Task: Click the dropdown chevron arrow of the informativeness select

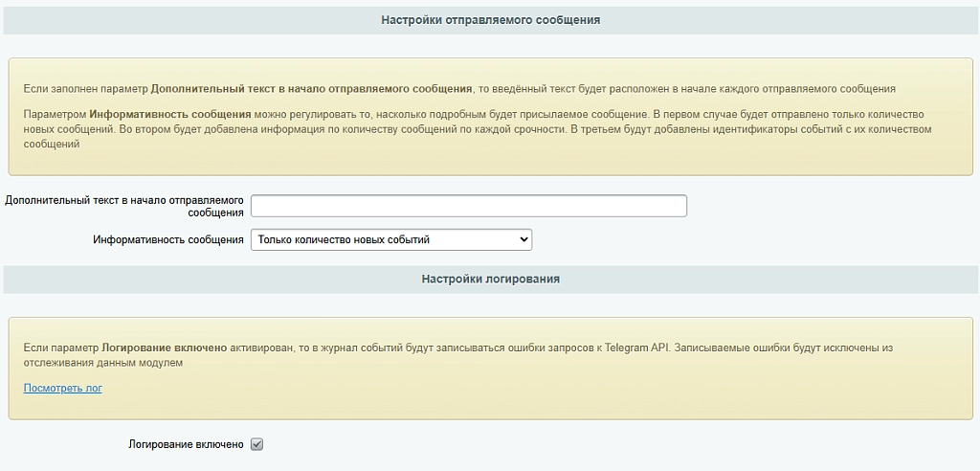Action: [523, 239]
